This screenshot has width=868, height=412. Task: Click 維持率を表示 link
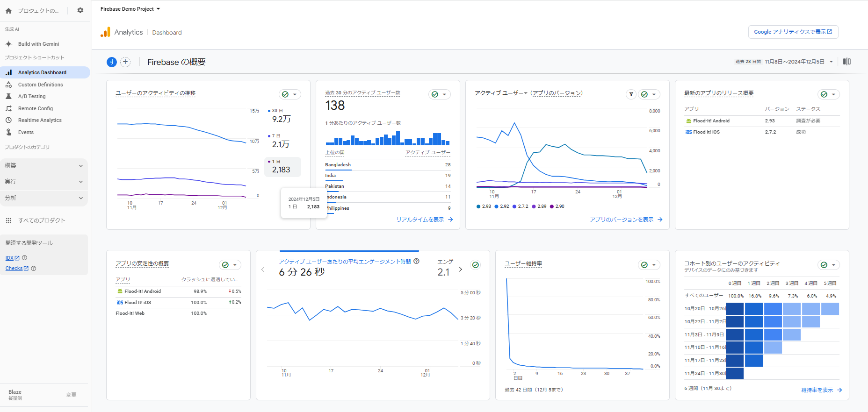coord(821,390)
